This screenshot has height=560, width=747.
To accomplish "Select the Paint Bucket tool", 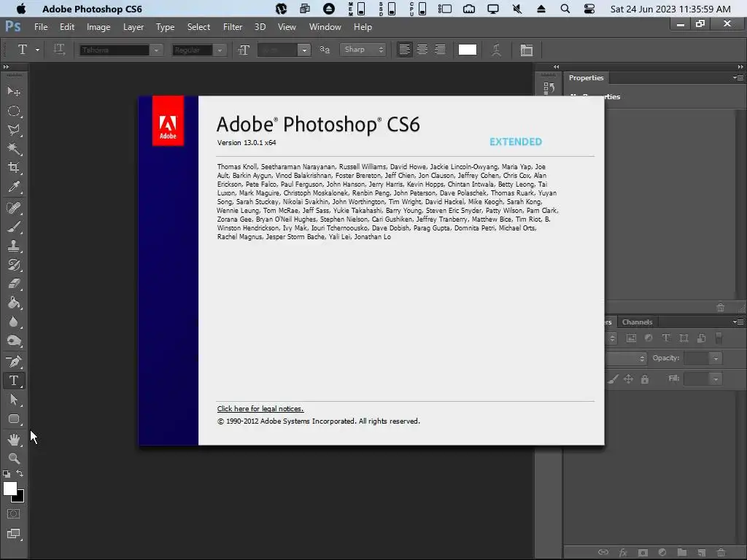I will 14,303.
